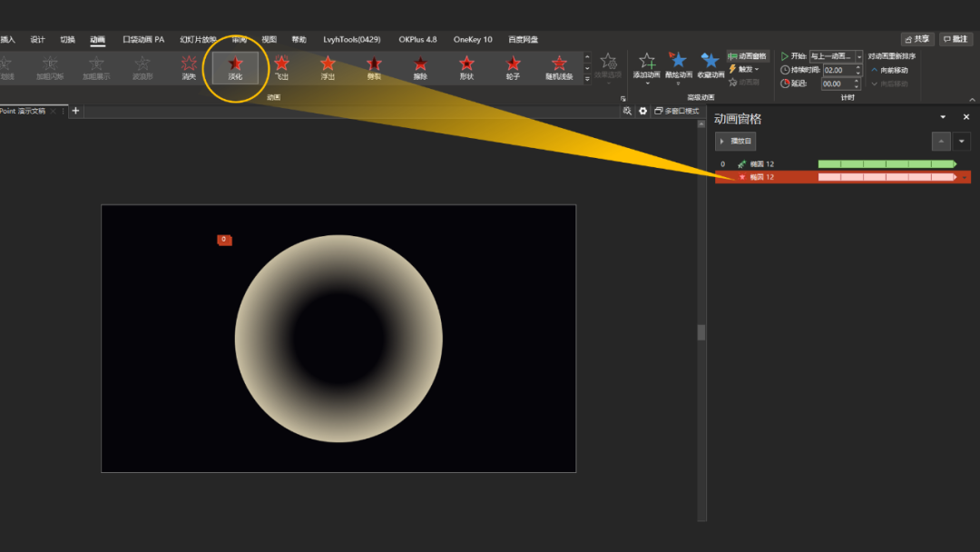Open the OneKey 10 tab
The image size is (980, 552).
(x=473, y=39)
